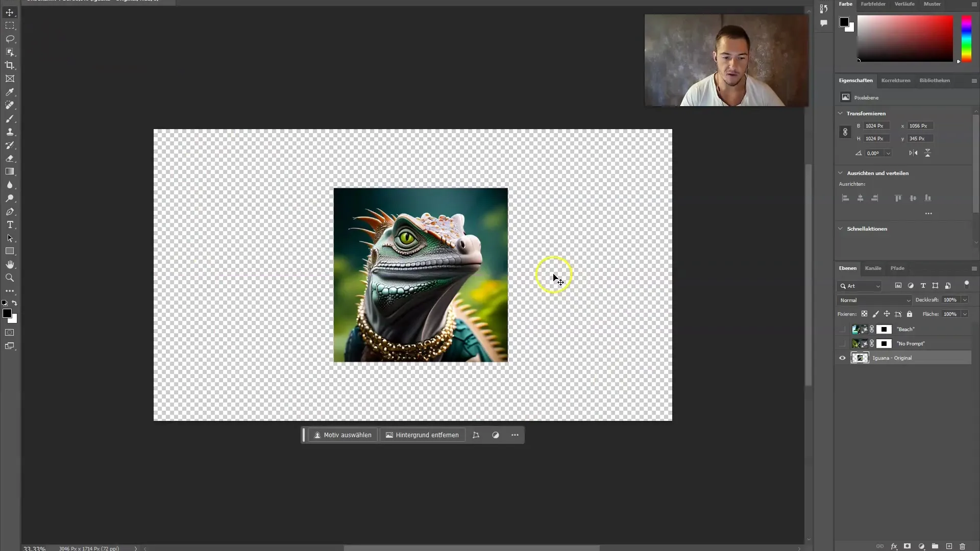The width and height of the screenshot is (980, 551).
Task: Click the x position input field
Action: pyautogui.click(x=920, y=126)
